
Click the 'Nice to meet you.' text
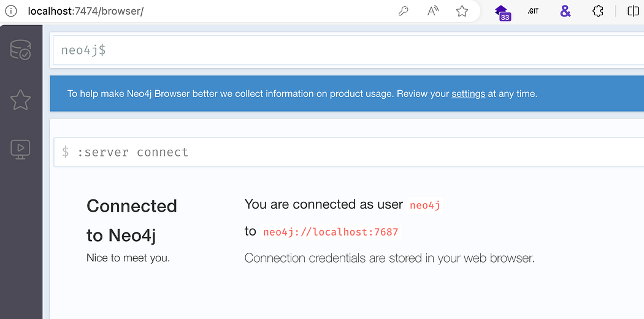click(128, 258)
